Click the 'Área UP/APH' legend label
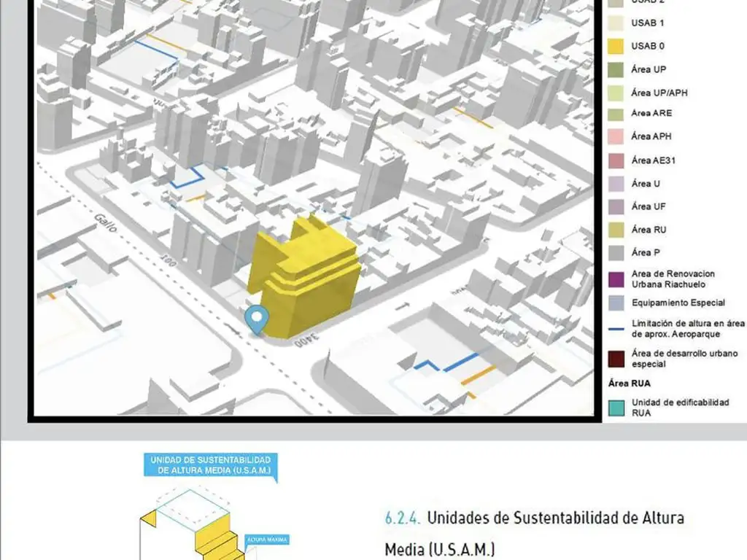 659,93
